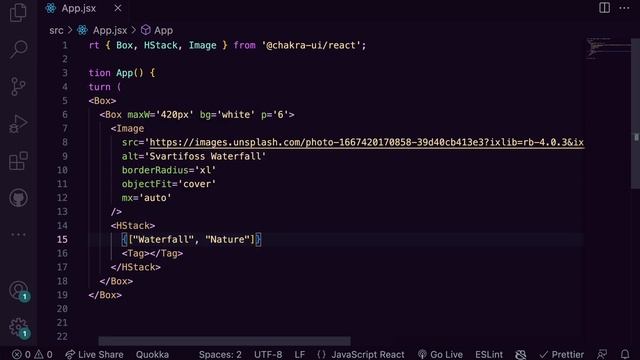Open the Source Control view
The image size is (640, 360).
click(18, 86)
